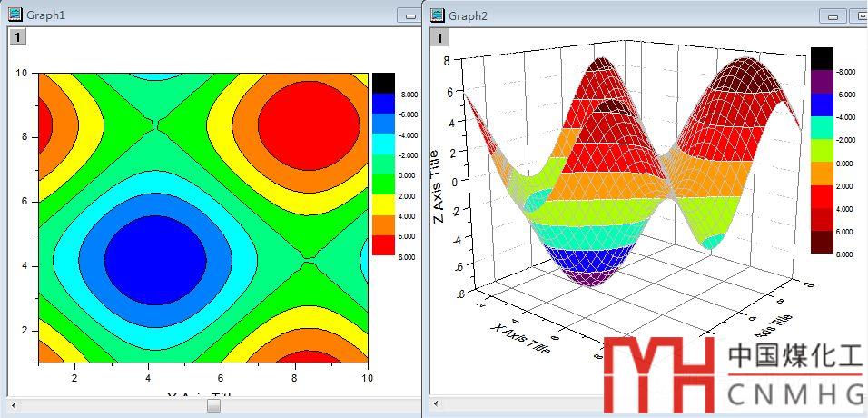
Task: Click the Graph2 window icon
Action: [x=438, y=15]
